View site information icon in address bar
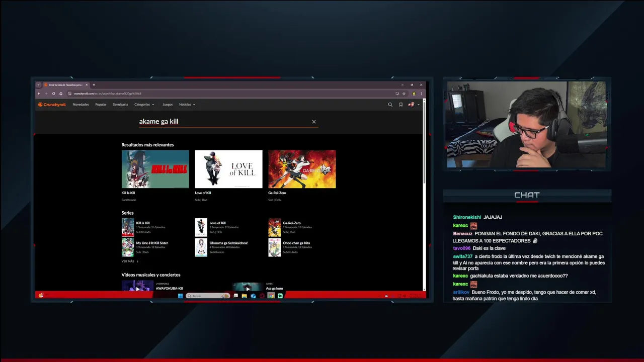Screen dimensions: 644x362 click(x=69, y=94)
